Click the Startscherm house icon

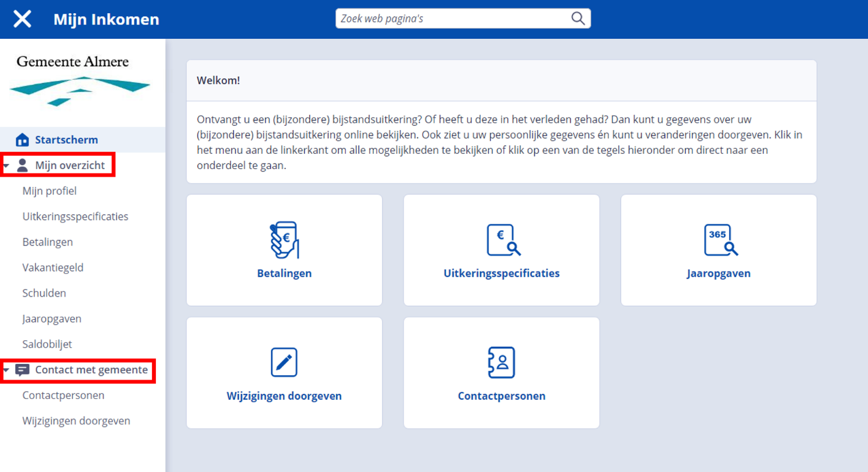pyautogui.click(x=22, y=140)
